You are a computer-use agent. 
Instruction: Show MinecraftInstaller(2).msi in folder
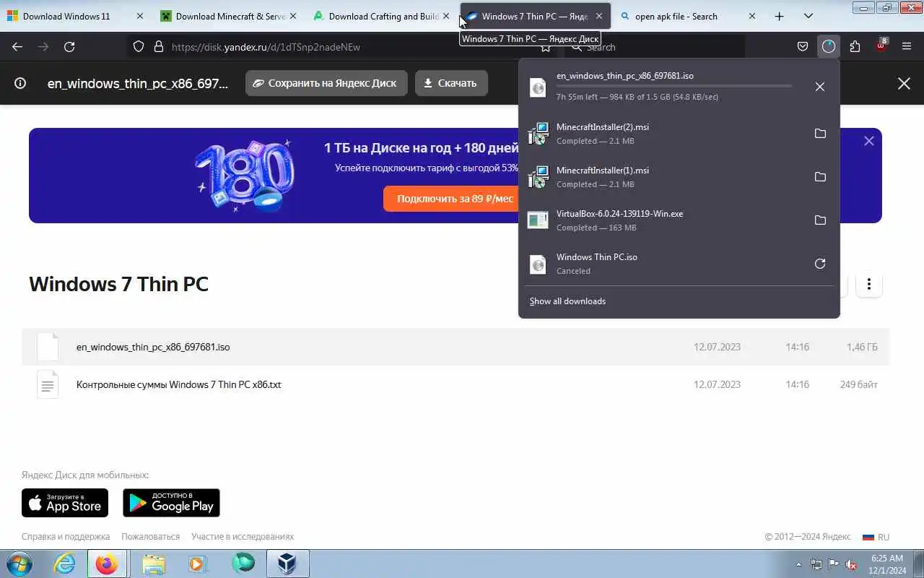820,134
